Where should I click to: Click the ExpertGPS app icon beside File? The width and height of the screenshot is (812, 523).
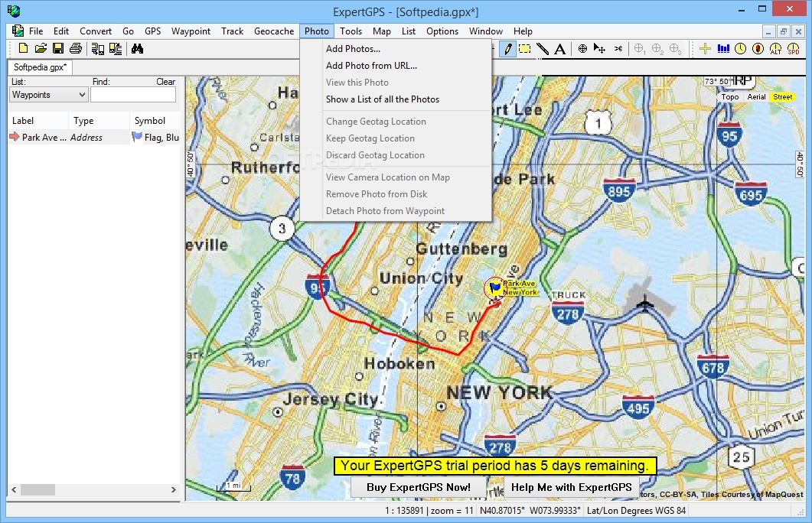pyautogui.click(x=18, y=31)
